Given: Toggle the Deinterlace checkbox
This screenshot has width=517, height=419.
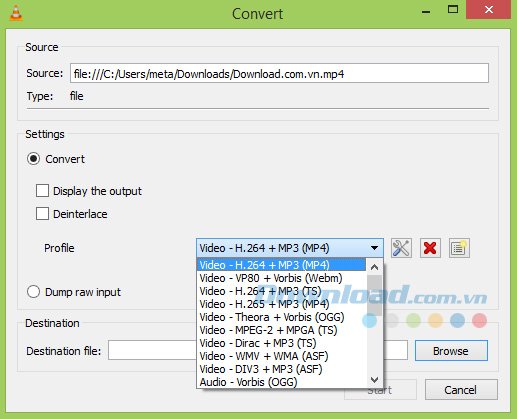Looking at the screenshot, I should click(42, 214).
